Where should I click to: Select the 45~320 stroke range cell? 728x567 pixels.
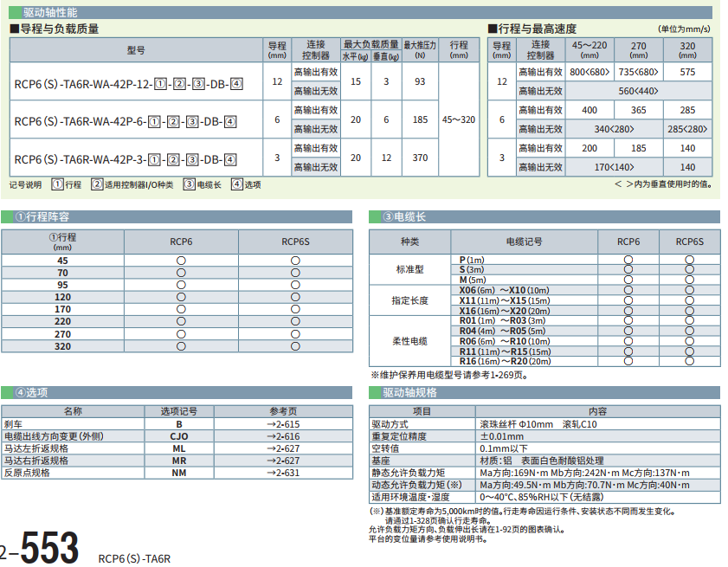pyautogui.click(x=459, y=119)
